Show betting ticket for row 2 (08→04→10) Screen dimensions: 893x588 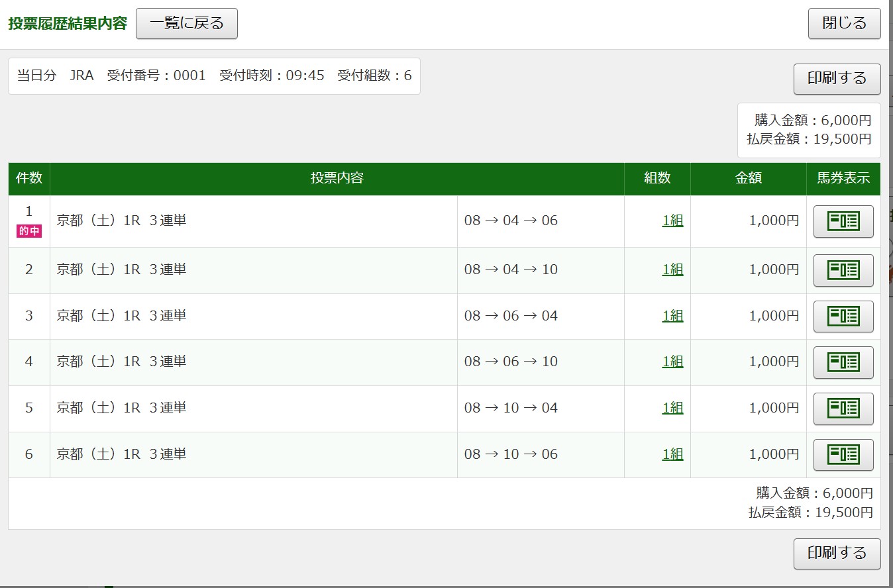point(843,270)
